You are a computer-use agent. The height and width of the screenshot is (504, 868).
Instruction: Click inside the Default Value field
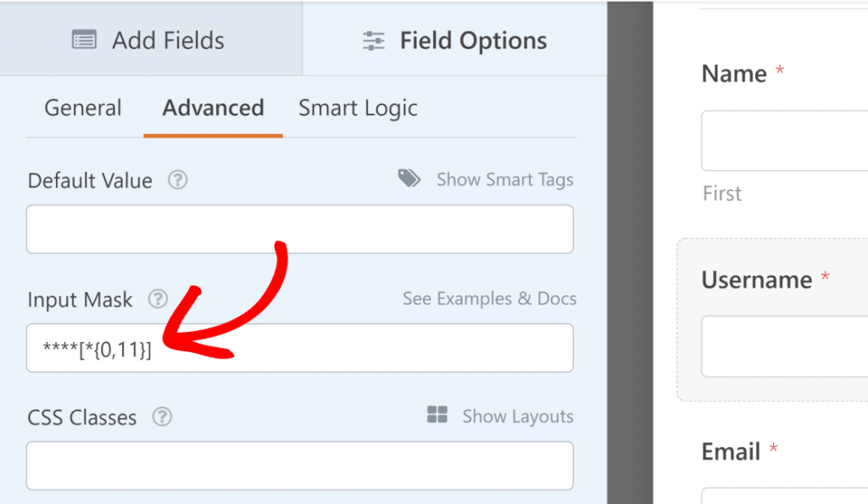[299, 229]
